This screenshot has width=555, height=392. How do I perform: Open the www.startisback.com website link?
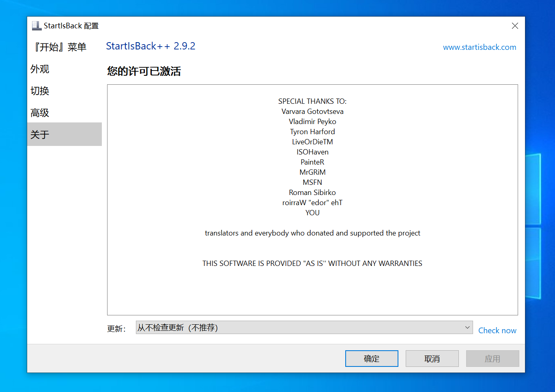click(480, 47)
